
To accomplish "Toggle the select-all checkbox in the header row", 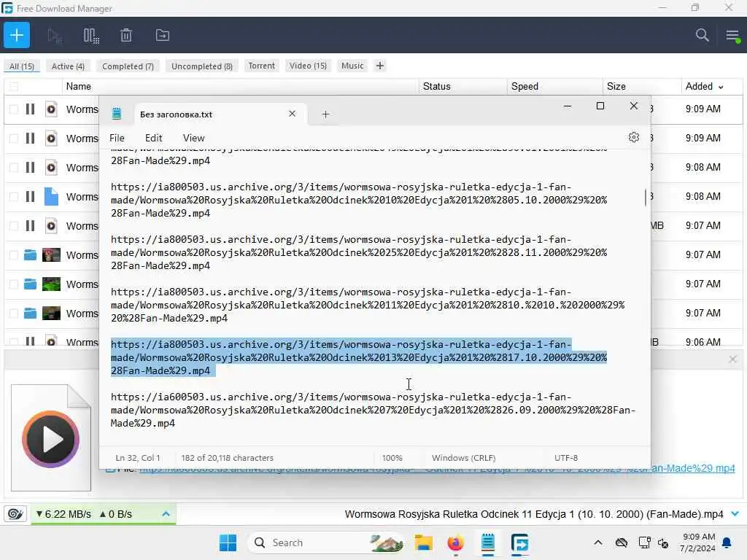I will [15, 86].
